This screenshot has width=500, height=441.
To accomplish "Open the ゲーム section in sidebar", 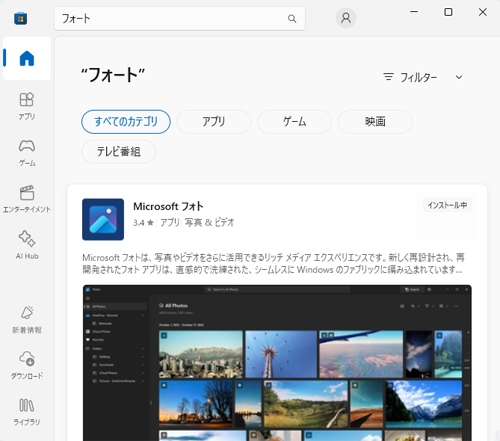I will (x=27, y=153).
